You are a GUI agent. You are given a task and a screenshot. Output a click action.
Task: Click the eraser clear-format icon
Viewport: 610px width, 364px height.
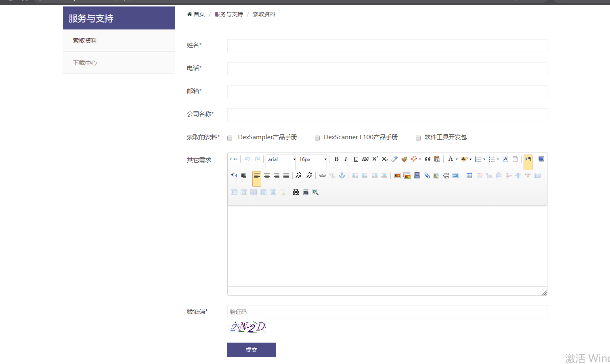(x=394, y=159)
